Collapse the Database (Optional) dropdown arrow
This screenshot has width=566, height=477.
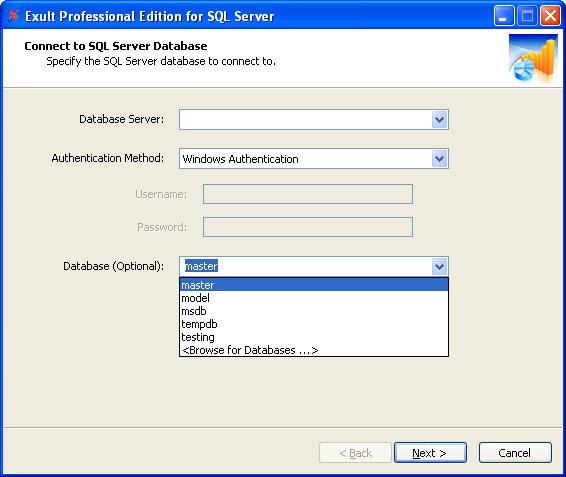pyautogui.click(x=439, y=266)
